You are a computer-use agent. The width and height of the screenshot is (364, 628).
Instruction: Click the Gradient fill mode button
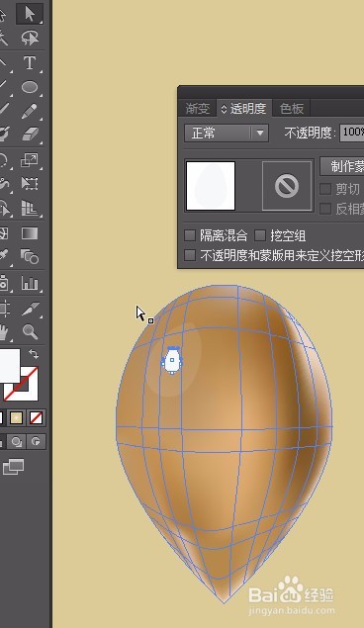(x=16, y=417)
